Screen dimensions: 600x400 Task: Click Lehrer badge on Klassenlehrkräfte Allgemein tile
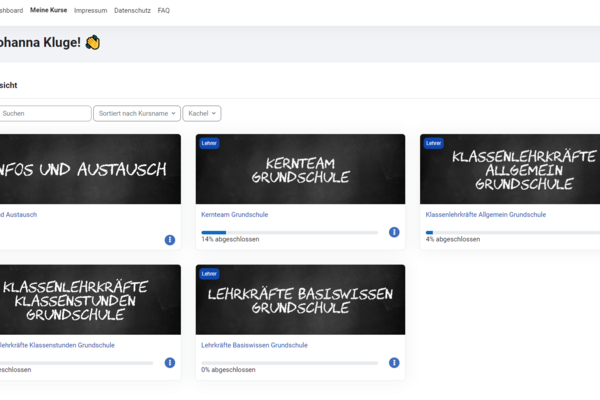(433, 143)
